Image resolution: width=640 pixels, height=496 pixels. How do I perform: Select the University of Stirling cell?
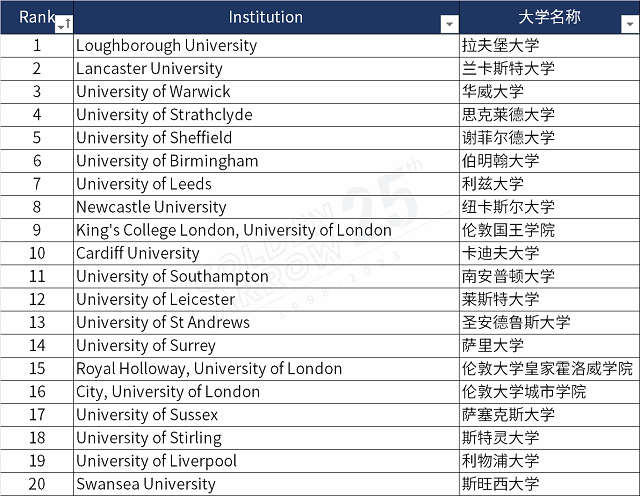coord(266,438)
